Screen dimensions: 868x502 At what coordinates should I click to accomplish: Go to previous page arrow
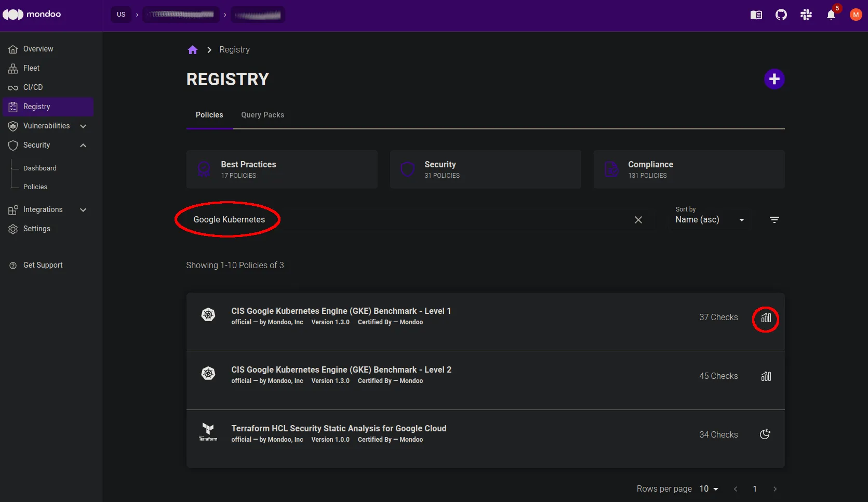[735, 489]
